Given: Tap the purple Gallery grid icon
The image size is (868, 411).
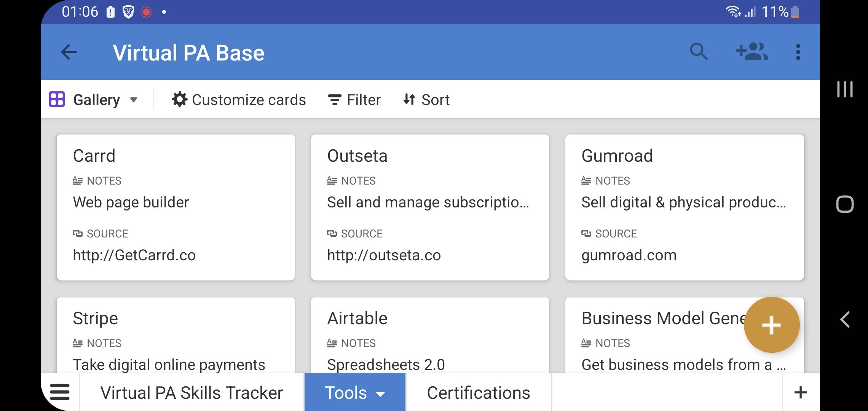Looking at the screenshot, I should tap(57, 99).
